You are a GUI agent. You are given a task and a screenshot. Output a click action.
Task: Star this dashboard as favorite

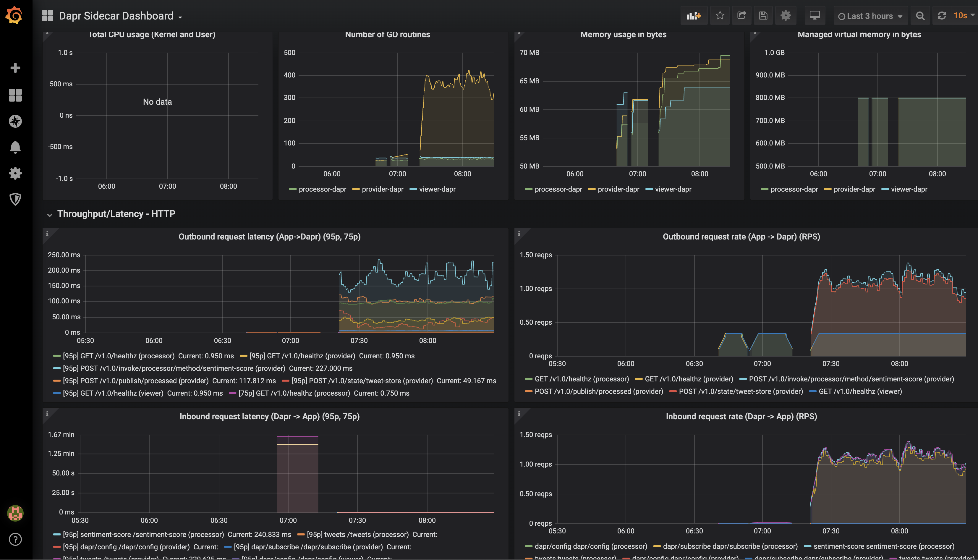click(720, 16)
